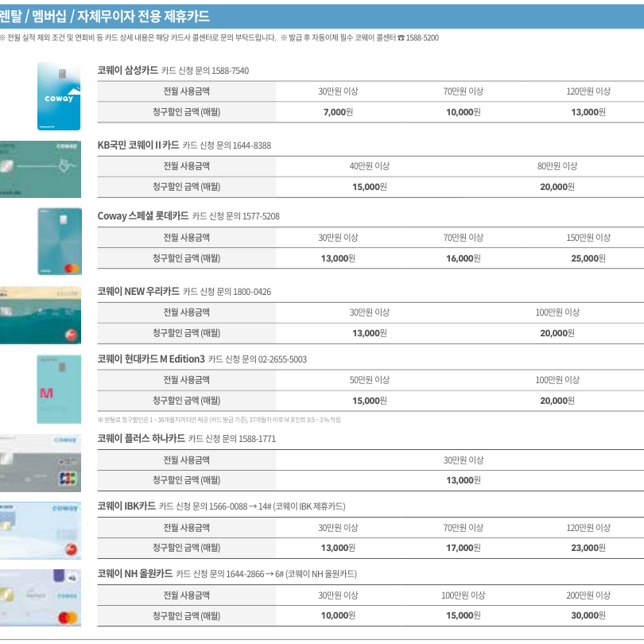
Task: Select the Lotte inquiry number 1577-5208
Action: click(x=261, y=216)
